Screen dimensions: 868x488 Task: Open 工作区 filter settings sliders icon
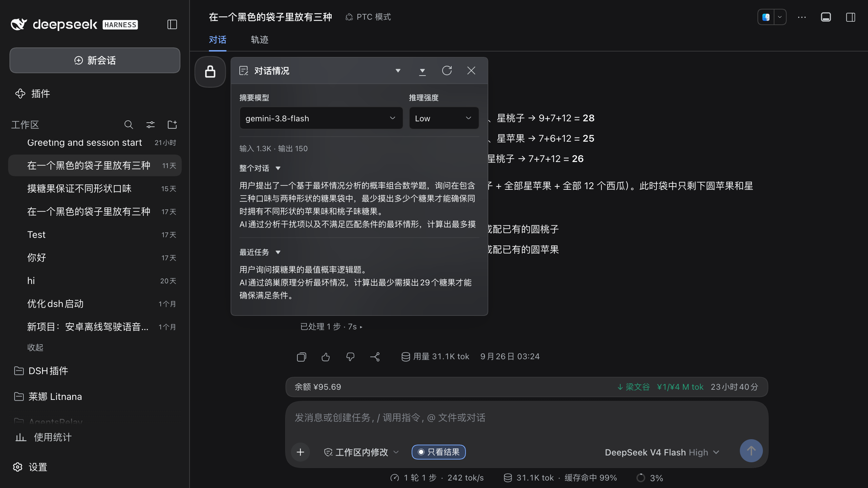click(x=151, y=125)
